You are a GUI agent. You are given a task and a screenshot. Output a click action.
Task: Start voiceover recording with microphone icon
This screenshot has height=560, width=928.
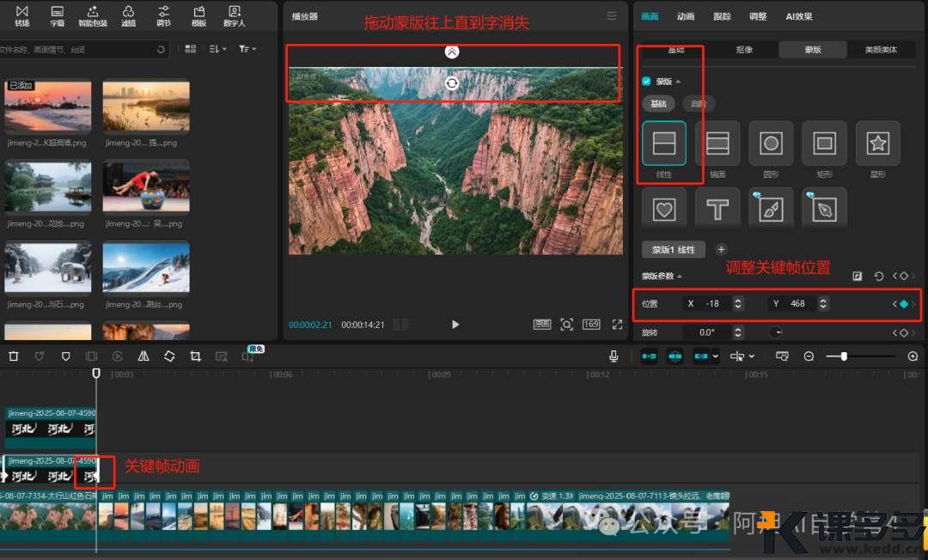tap(614, 356)
